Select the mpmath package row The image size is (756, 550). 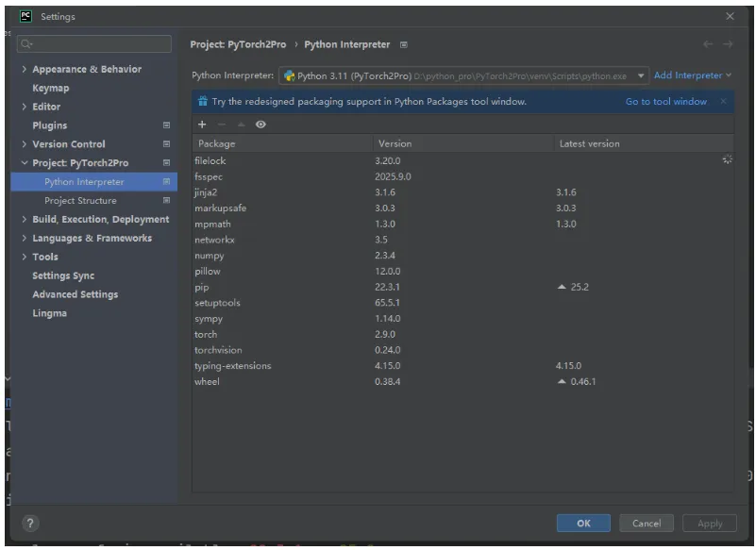click(462, 225)
